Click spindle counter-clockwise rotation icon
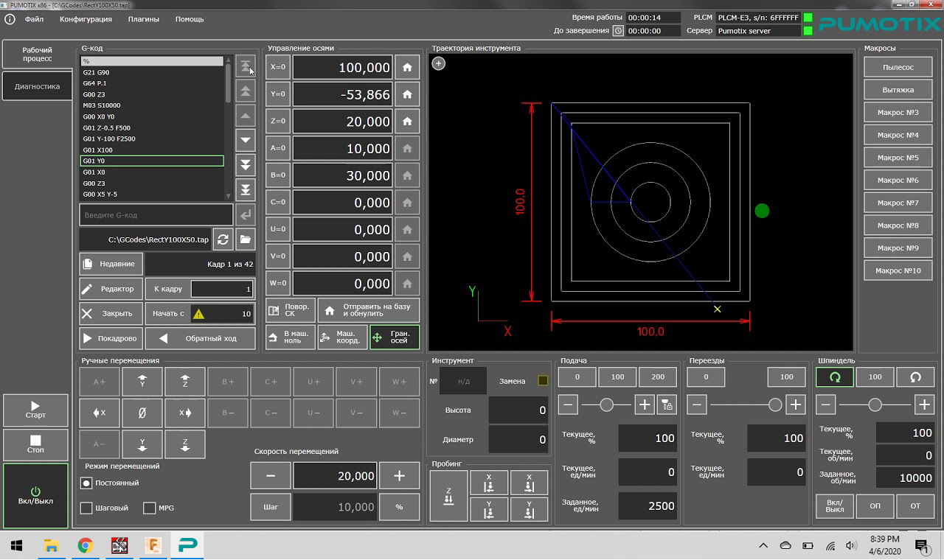944x560 pixels. tap(915, 377)
